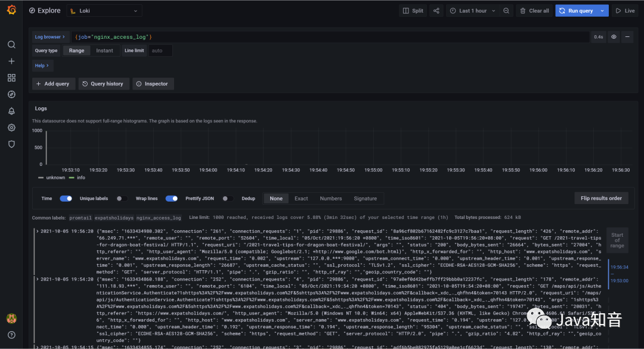
Task: Open Query history
Action: (104, 84)
